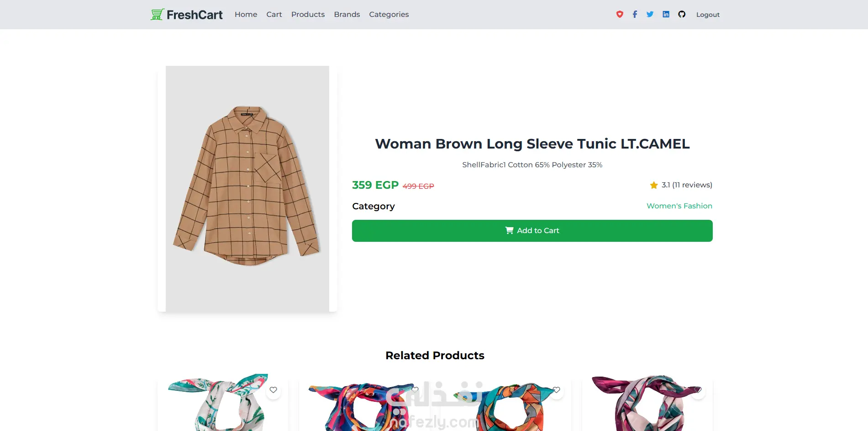Open the Facebook icon link
The image size is (868, 431).
pos(635,14)
